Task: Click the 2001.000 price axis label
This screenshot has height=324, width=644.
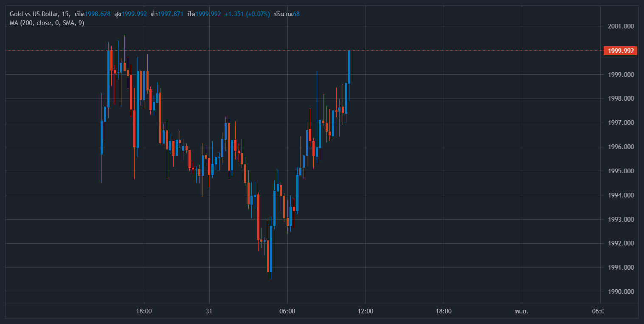Action: tap(621, 26)
